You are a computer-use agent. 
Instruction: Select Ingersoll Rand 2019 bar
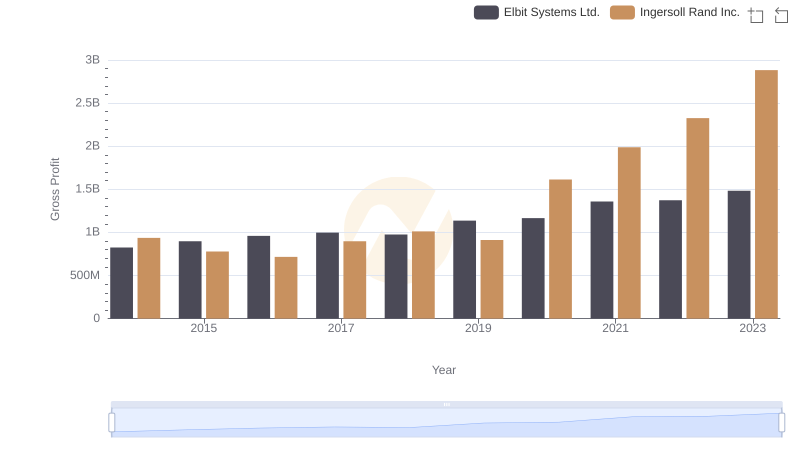[x=492, y=279]
